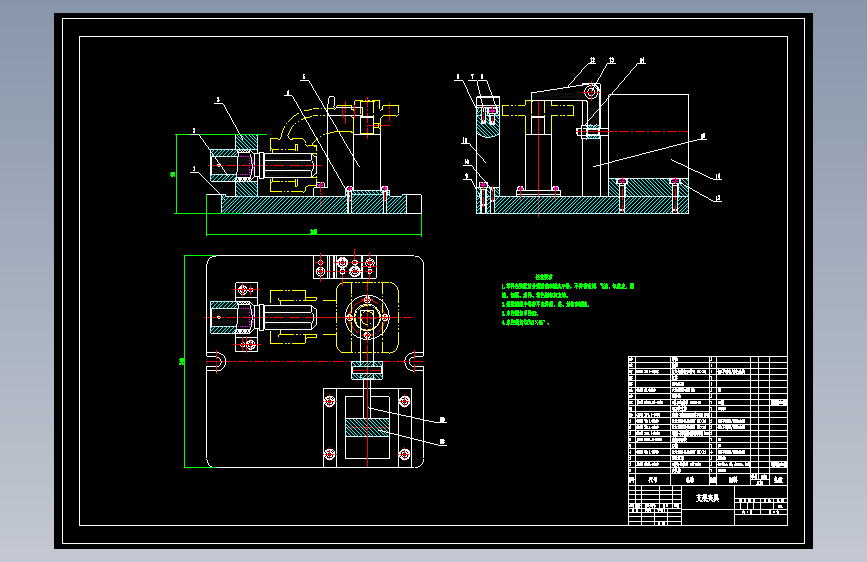
Task: Click the 材料 header cell in parts list
Action: pyautogui.click(x=733, y=480)
